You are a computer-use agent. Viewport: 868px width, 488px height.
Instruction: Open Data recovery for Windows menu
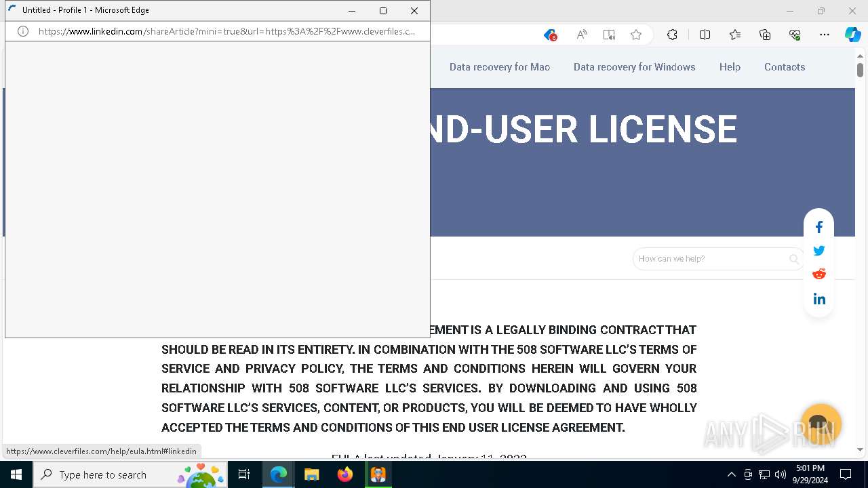pos(635,67)
